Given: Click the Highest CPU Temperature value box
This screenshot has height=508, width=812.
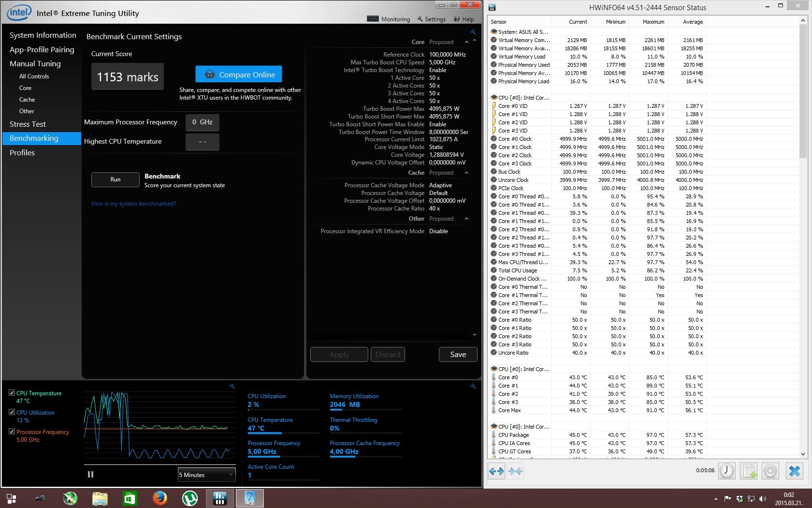Looking at the screenshot, I should (x=203, y=142).
